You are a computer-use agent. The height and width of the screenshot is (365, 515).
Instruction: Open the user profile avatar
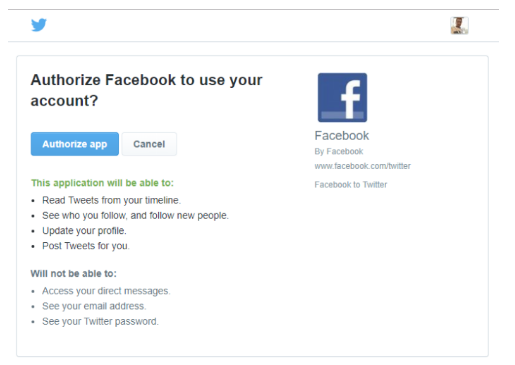click(459, 25)
